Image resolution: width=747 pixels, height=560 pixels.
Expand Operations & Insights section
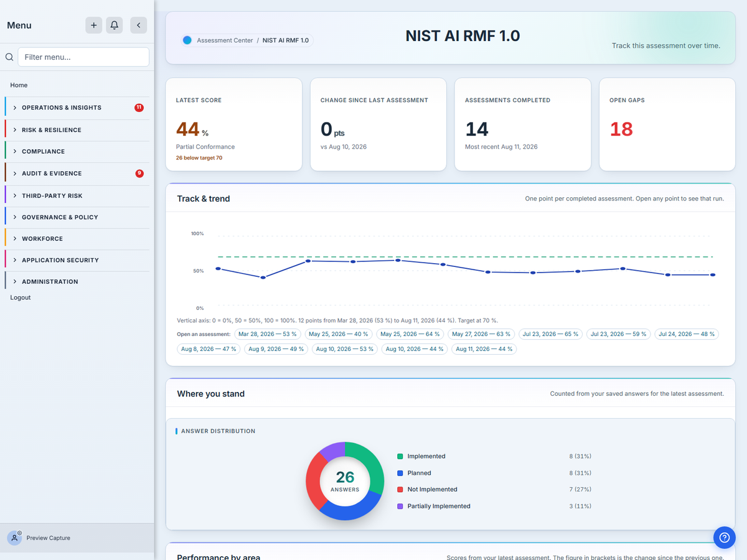point(77,108)
